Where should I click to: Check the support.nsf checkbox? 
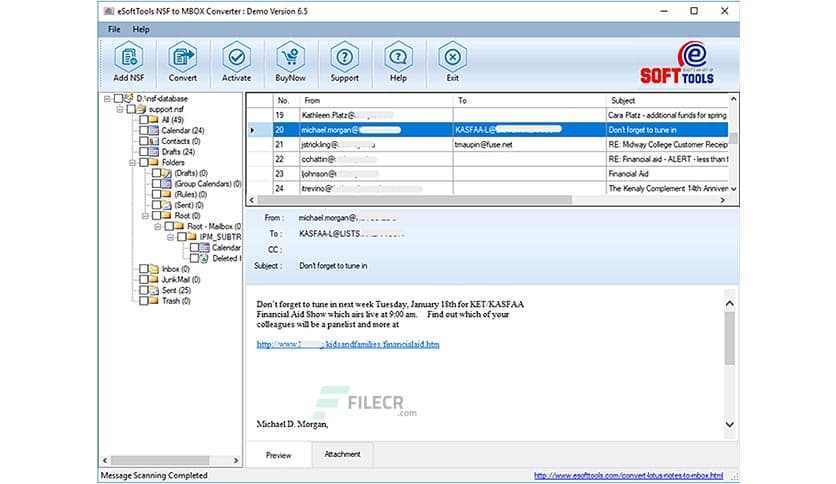point(131,109)
